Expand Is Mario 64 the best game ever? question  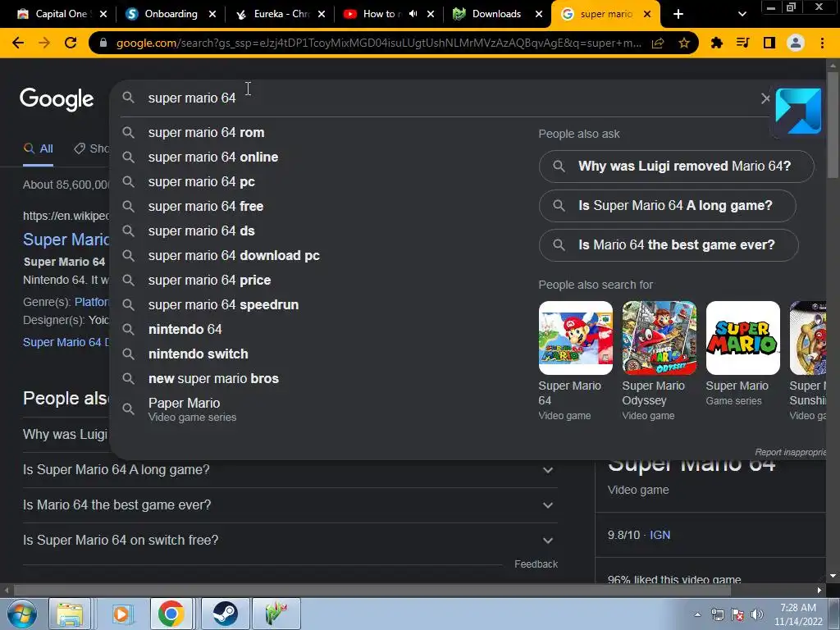[x=290, y=505]
